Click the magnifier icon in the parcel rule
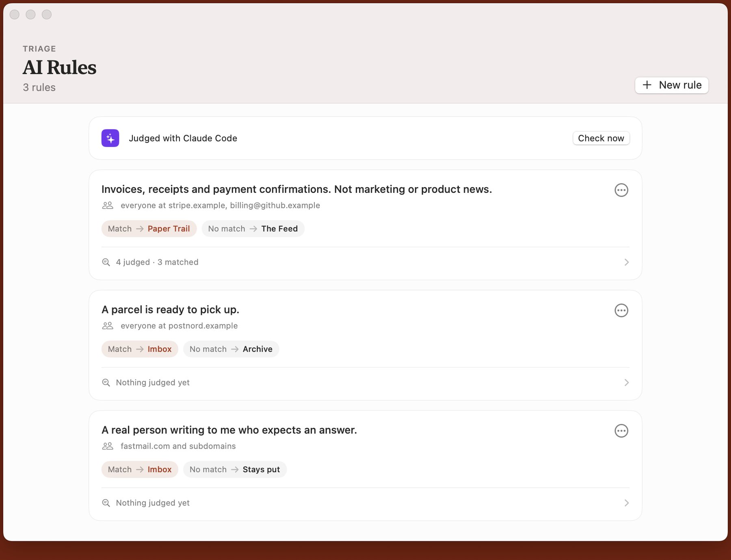Image resolution: width=731 pixels, height=560 pixels. pyautogui.click(x=106, y=383)
